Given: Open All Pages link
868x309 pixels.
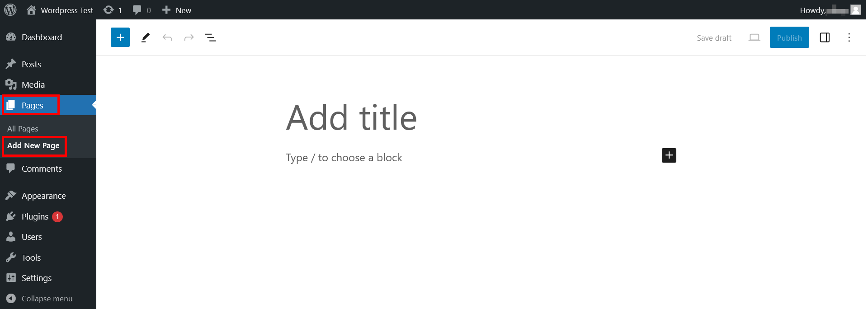Looking at the screenshot, I should (x=23, y=129).
